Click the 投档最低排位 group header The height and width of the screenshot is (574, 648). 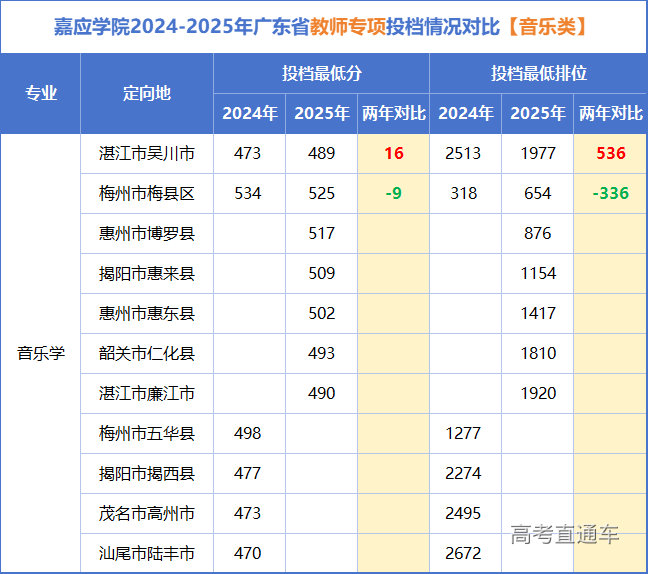pos(538,74)
